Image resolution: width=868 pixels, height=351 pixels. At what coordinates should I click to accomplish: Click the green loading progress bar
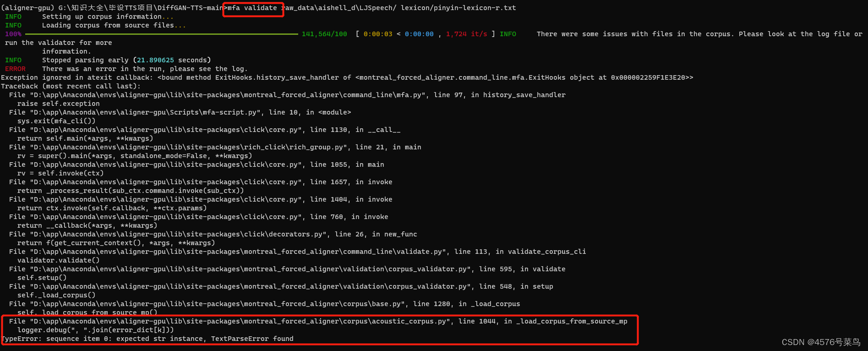tap(162, 34)
